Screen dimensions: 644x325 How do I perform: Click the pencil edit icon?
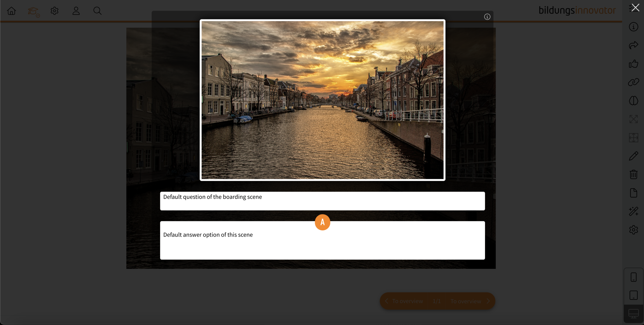click(x=633, y=156)
